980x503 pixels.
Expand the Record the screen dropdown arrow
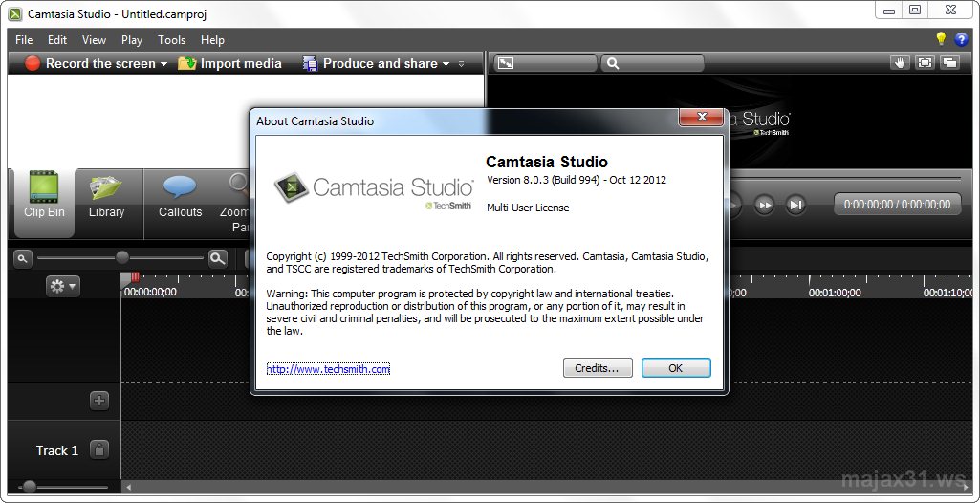(x=163, y=64)
